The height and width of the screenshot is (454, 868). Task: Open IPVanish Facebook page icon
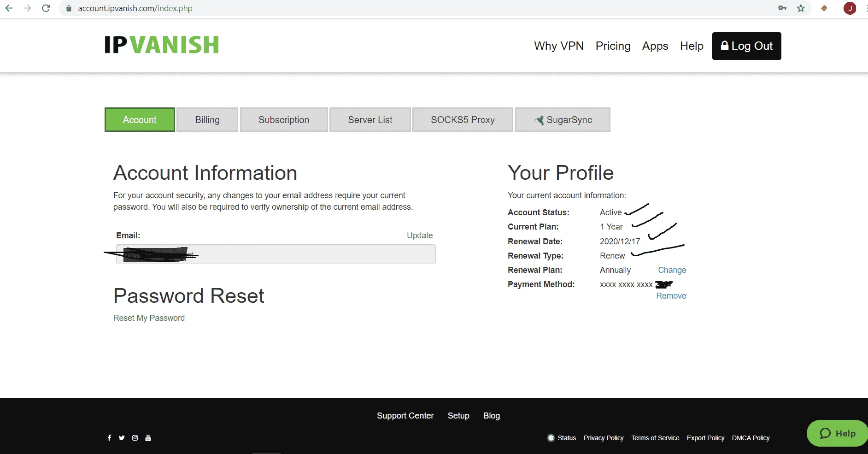click(109, 438)
